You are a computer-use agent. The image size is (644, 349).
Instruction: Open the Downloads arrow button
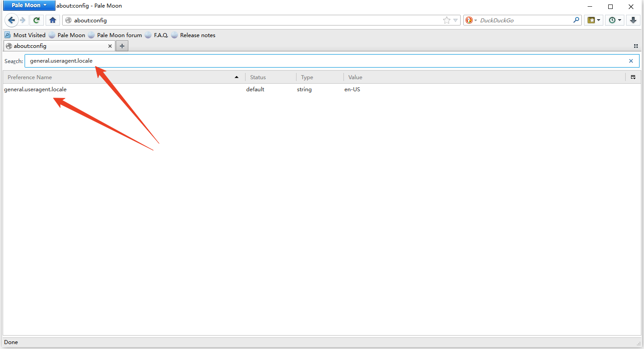pos(633,20)
